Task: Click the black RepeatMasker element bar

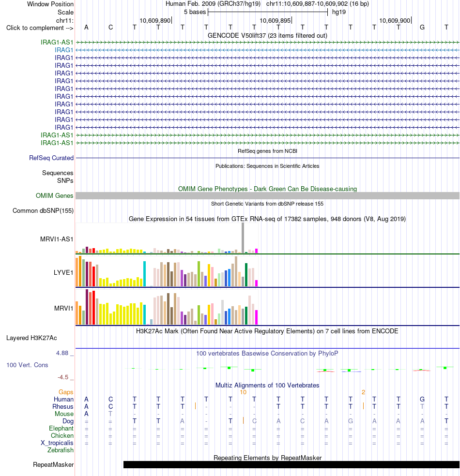Action: (x=291, y=464)
